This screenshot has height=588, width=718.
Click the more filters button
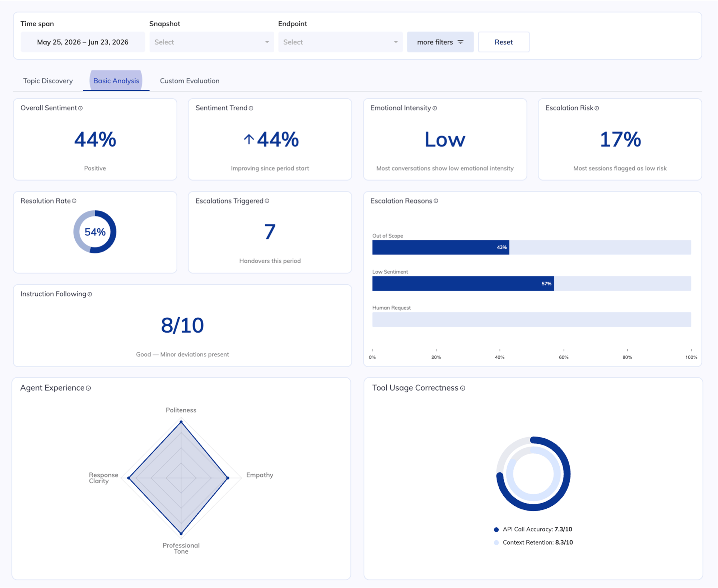(440, 42)
